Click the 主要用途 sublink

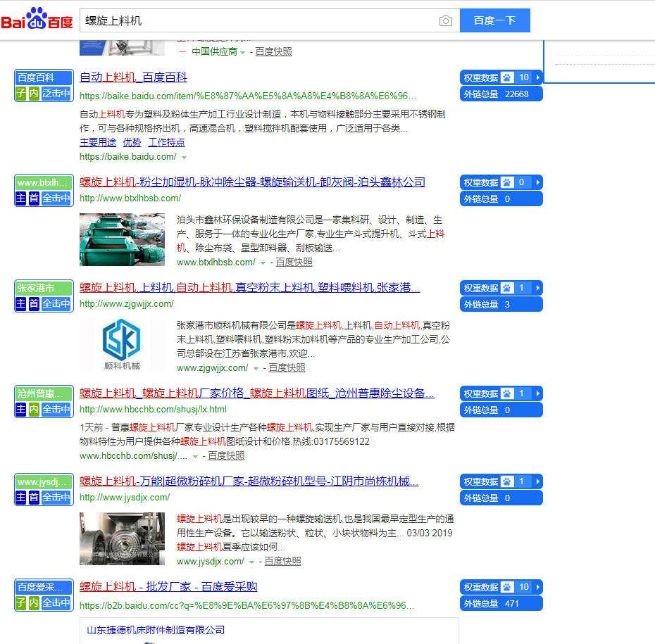pos(98,142)
